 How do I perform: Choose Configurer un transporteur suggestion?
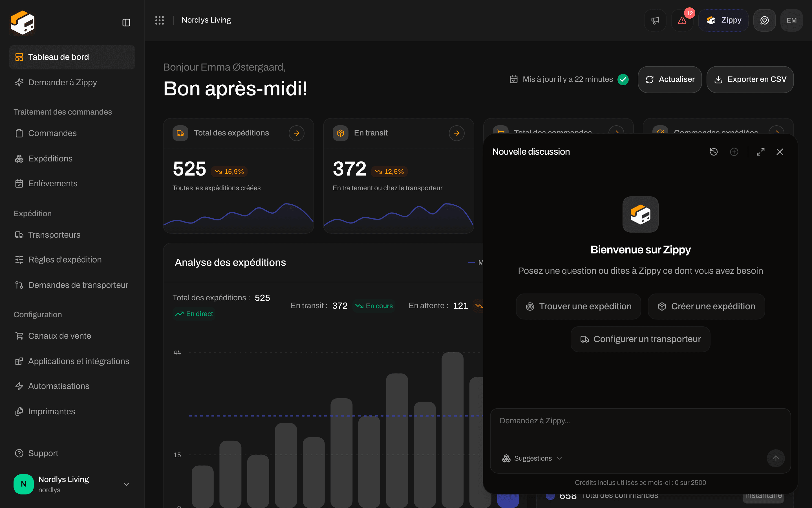click(640, 339)
